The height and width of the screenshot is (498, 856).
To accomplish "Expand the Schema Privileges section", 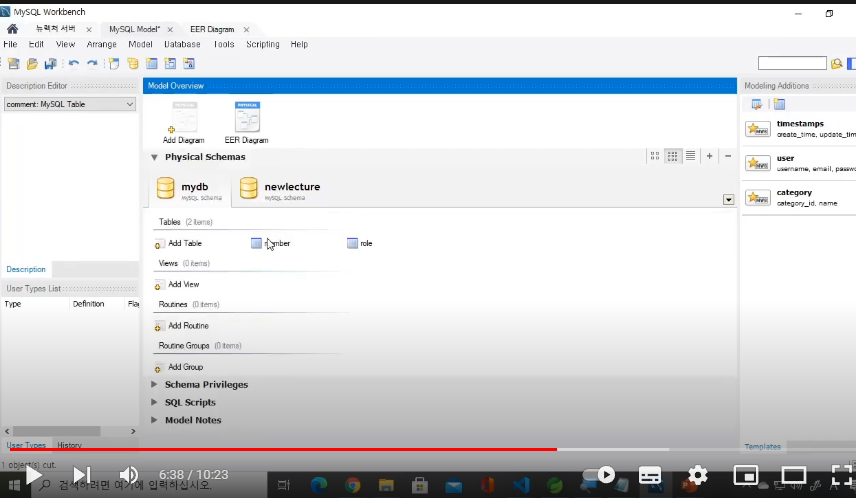I will (x=154, y=384).
